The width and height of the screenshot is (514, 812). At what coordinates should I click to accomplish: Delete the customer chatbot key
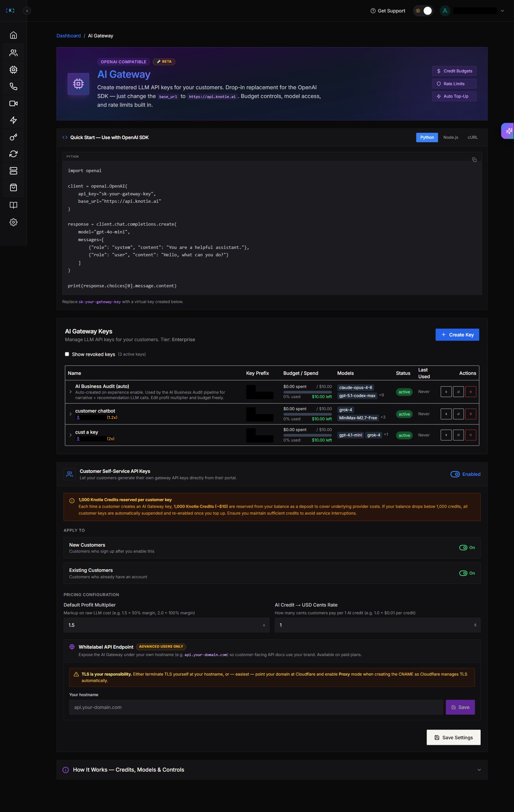[x=471, y=414]
